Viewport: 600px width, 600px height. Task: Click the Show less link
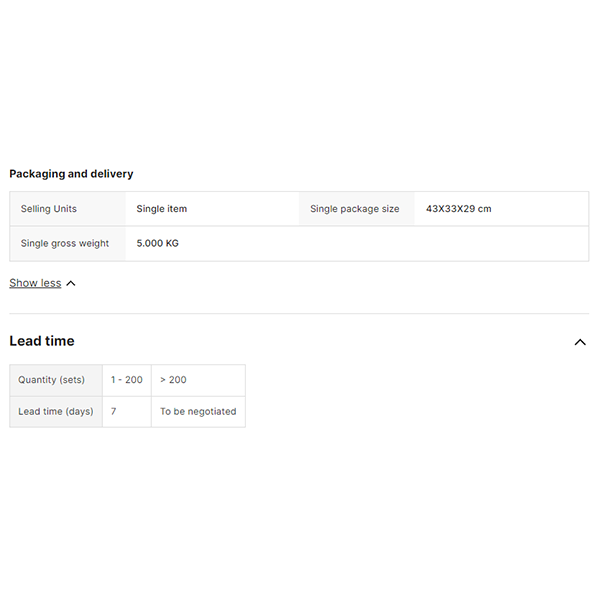point(35,283)
